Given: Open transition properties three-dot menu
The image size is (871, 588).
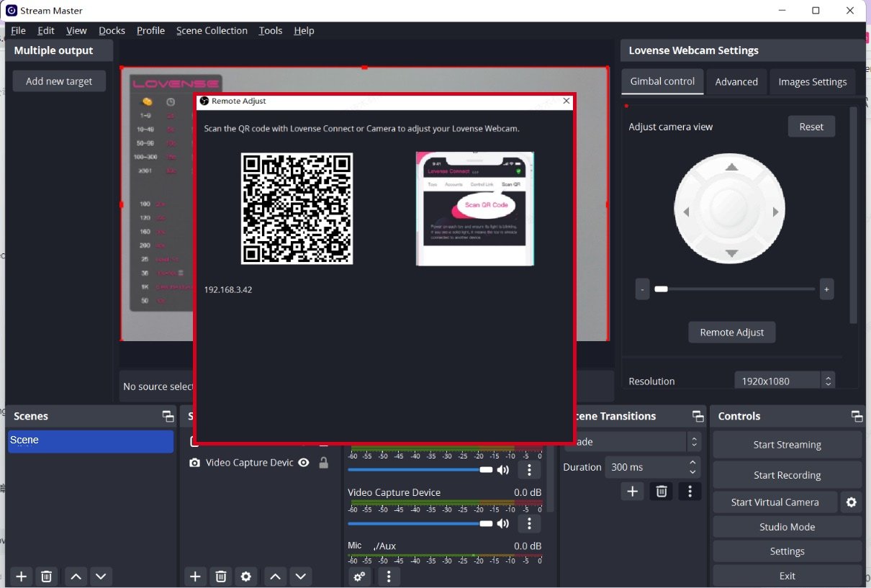Looking at the screenshot, I should (x=690, y=491).
